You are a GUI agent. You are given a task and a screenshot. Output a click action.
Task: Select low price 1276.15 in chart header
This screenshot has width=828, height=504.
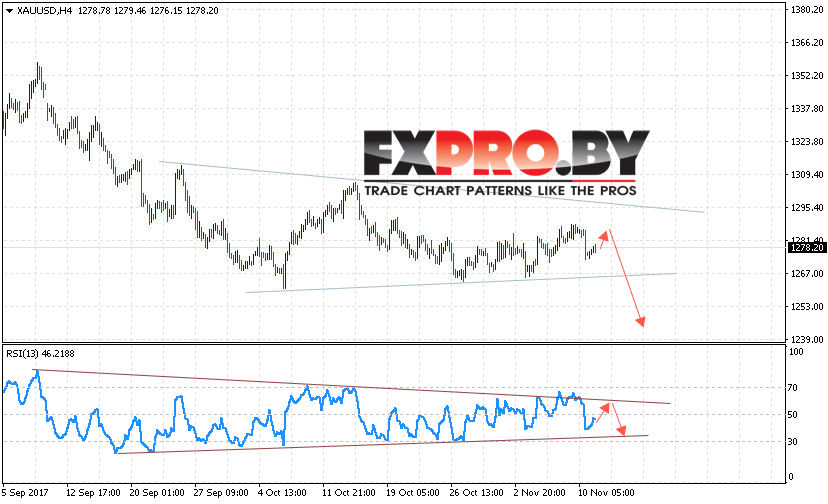(x=166, y=11)
